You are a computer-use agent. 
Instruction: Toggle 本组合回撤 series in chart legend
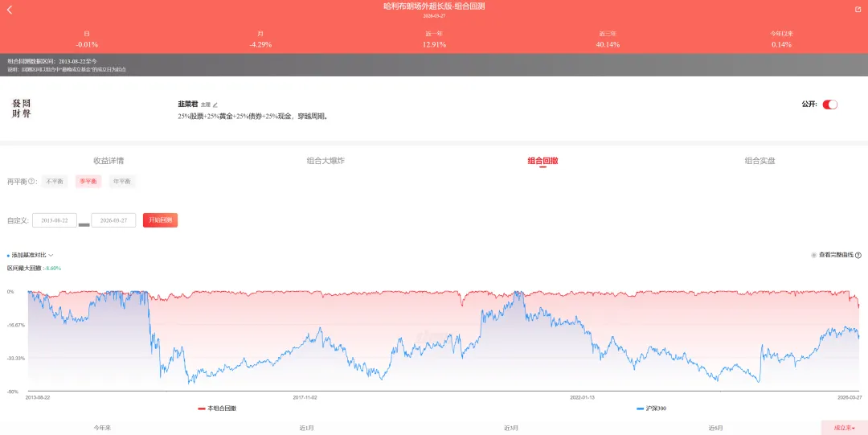click(217, 408)
